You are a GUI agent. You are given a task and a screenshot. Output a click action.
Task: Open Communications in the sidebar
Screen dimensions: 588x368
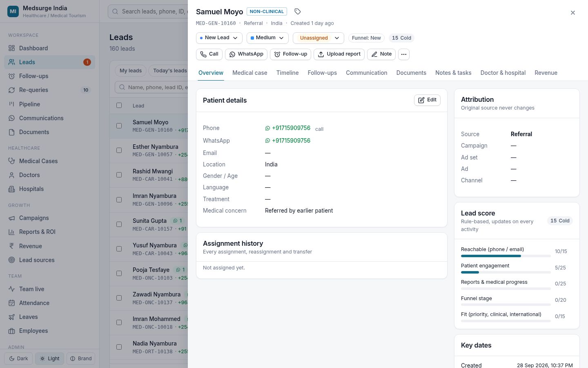click(x=49, y=118)
